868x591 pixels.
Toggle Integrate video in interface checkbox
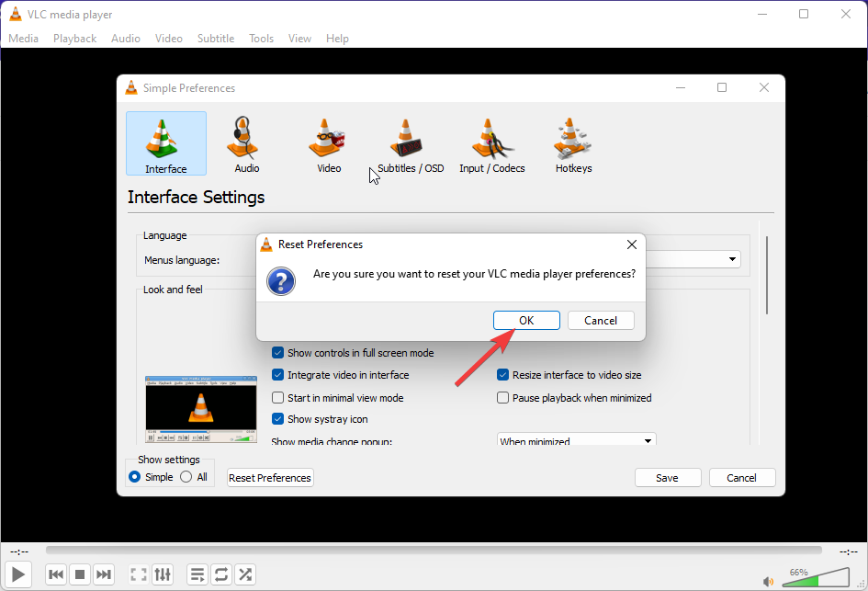click(x=278, y=375)
